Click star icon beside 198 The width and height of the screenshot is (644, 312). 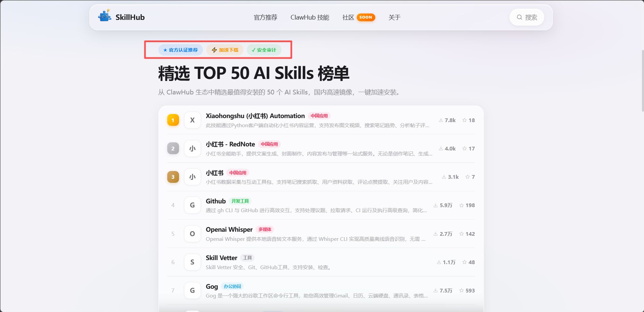462,205
